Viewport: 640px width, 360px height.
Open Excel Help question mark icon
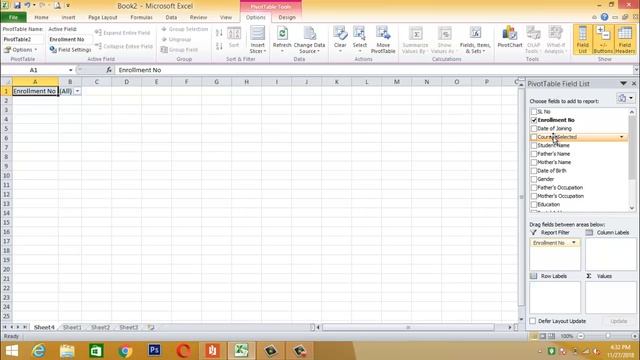click(604, 17)
